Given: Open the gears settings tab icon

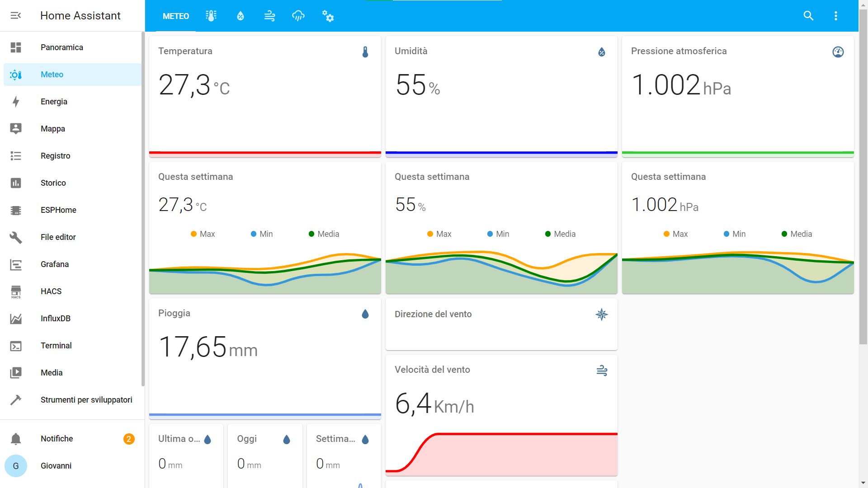Looking at the screenshot, I should 328,16.
